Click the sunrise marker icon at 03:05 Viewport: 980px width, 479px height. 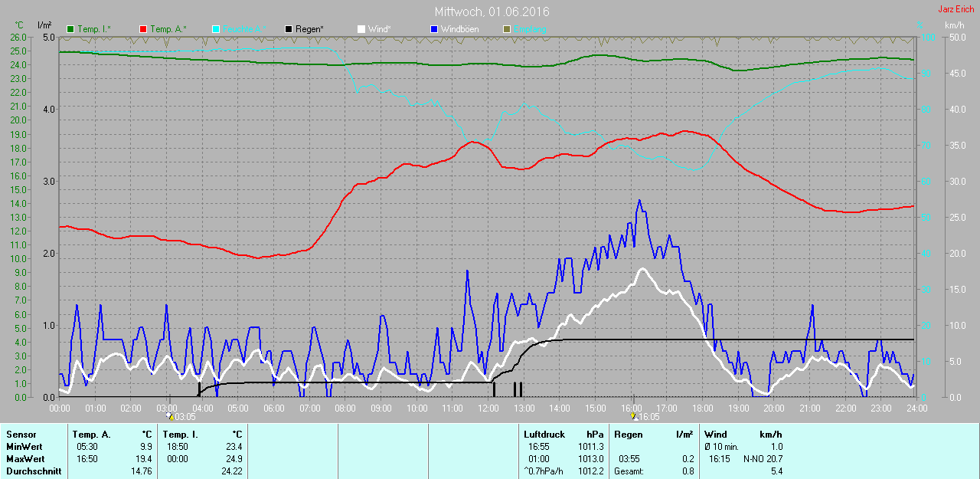(x=171, y=417)
